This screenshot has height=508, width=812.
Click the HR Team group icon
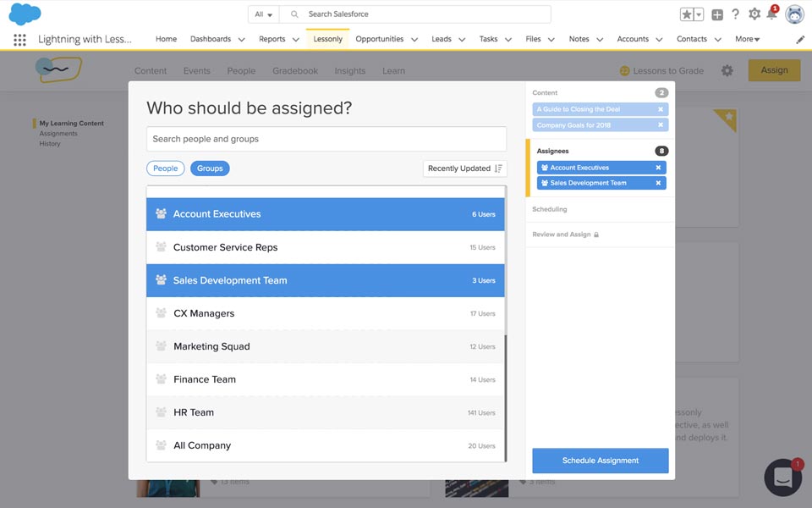click(x=161, y=412)
